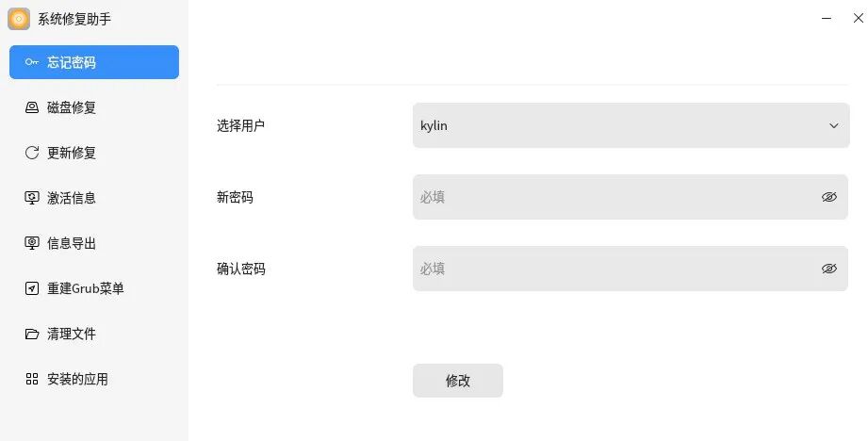The image size is (868, 441).
Task: Minimize the 系统修复助手 window
Action: coord(827,18)
